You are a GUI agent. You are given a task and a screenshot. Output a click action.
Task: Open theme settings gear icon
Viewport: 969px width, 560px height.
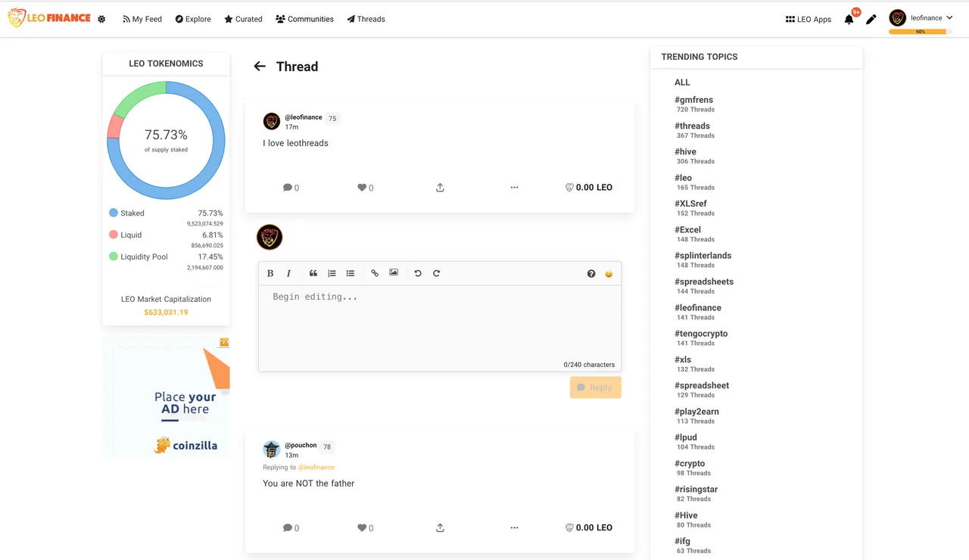click(101, 19)
